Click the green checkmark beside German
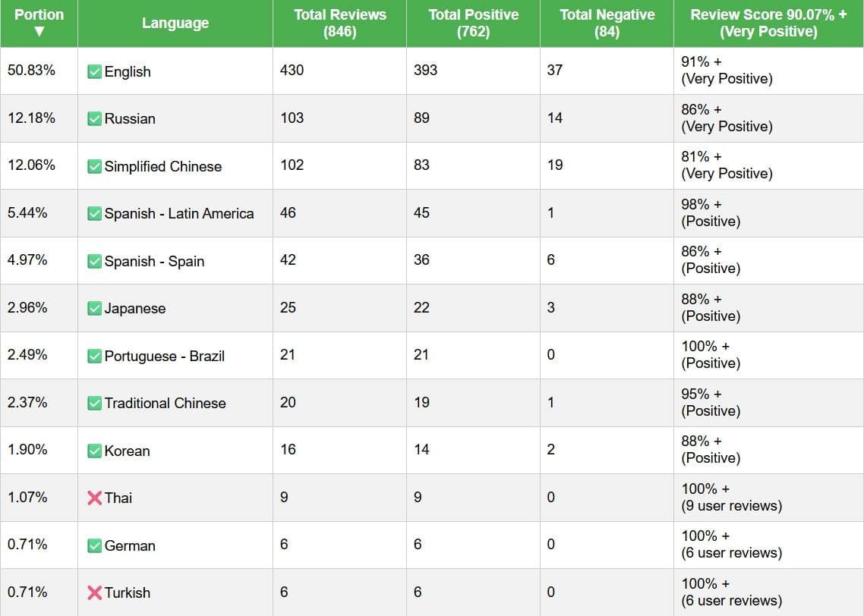864x616 pixels. pos(94,545)
